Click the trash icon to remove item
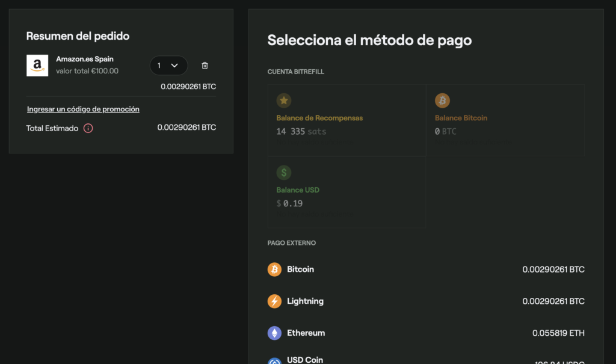The width and height of the screenshot is (616, 364). tap(205, 66)
